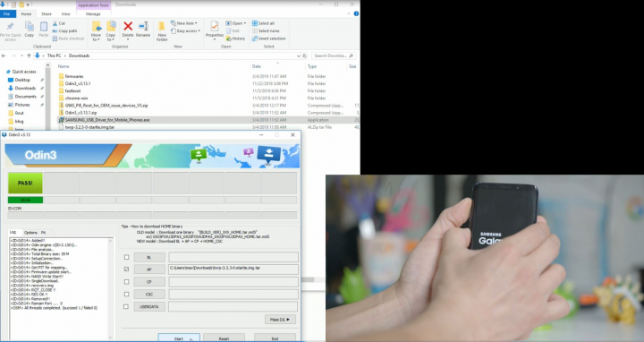
Task: Enable the BL checkbox in Odin3
Action: coord(126,257)
